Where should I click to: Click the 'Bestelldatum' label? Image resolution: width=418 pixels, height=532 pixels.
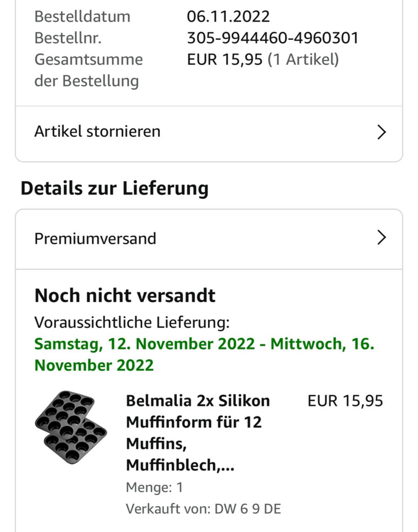click(82, 17)
